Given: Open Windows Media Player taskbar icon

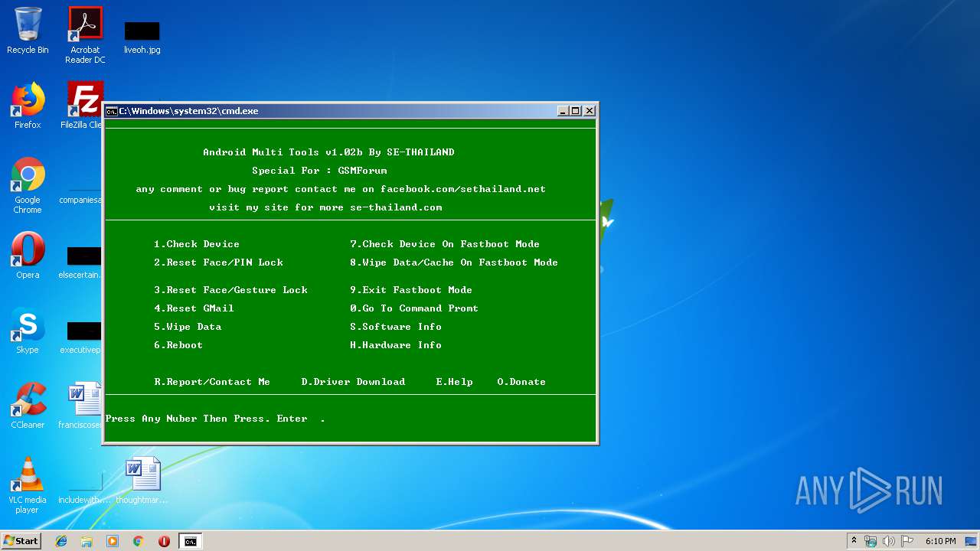Looking at the screenshot, I should (113, 541).
